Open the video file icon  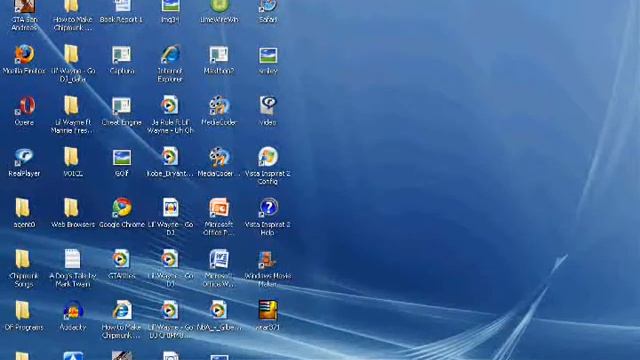tap(268, 106)
